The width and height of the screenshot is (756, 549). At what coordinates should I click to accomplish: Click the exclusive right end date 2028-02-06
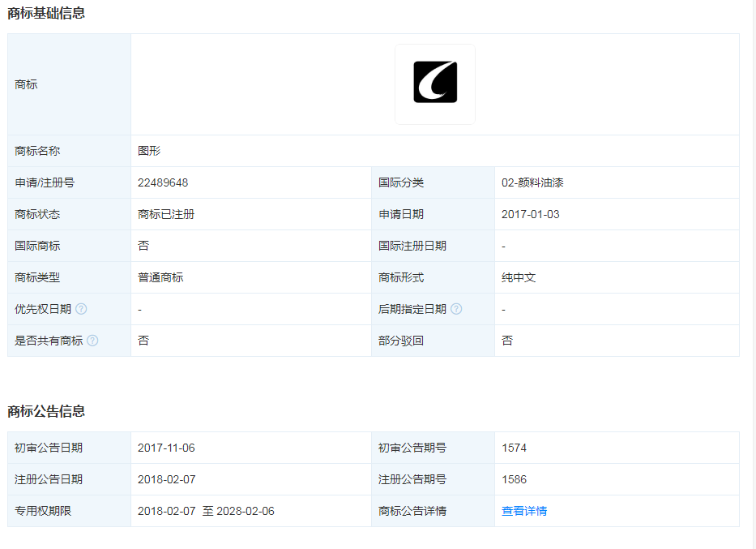coord(246,511)
